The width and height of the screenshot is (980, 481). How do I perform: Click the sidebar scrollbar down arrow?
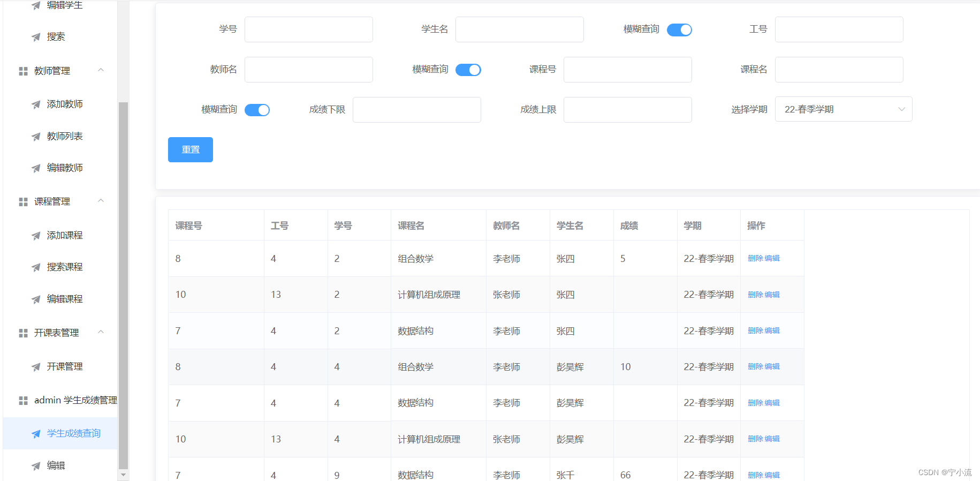(123, 475)
